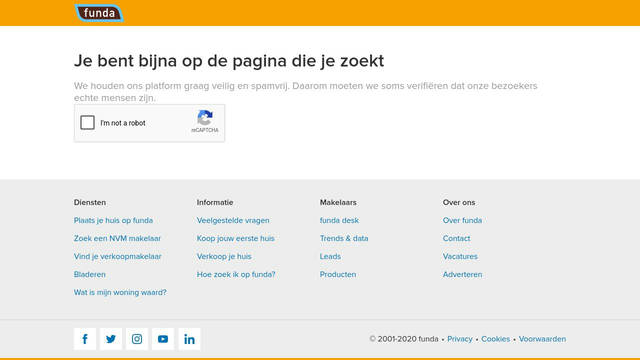Click the Diensten column heading
640x360 pixels.
(x=90, y=202)
